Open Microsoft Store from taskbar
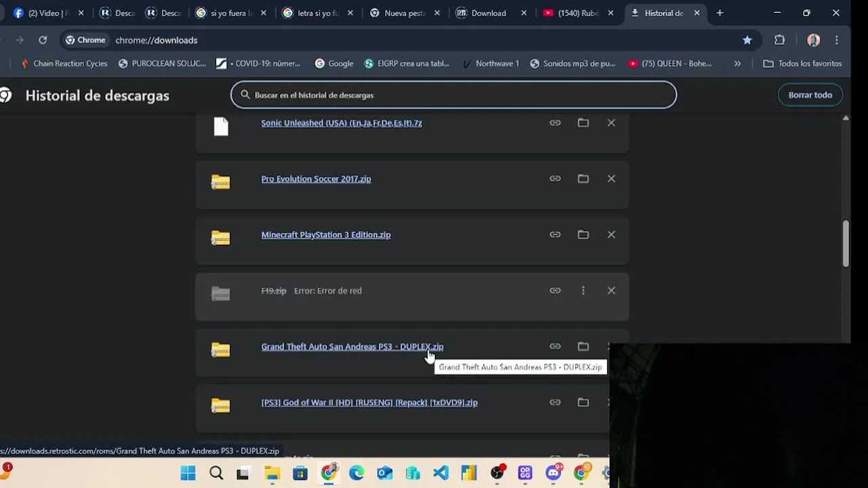Screen dimensions: 868x488 (300, 473)
